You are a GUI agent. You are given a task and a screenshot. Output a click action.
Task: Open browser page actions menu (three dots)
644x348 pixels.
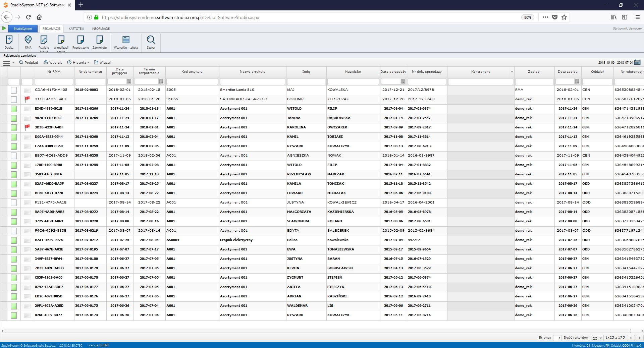tap(545, 17)
